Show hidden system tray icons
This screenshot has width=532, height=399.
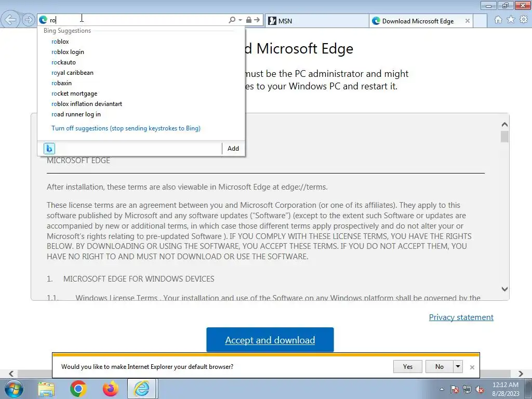442,389
